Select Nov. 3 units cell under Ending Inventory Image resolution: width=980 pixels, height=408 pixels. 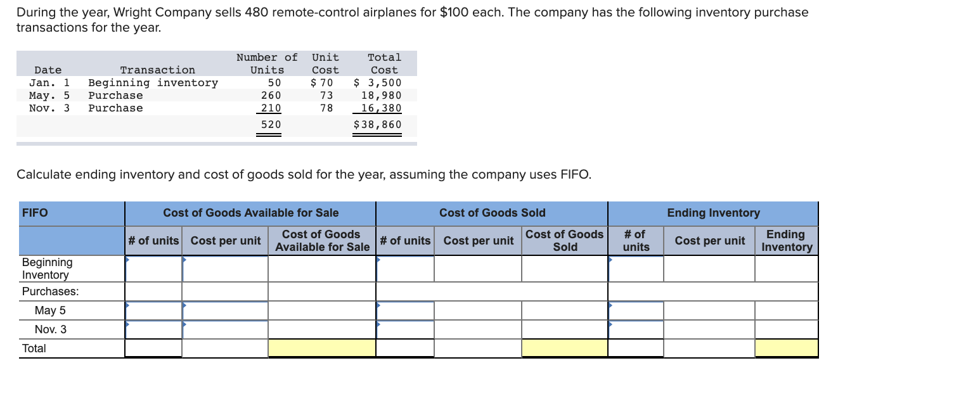tap(636, 329)
